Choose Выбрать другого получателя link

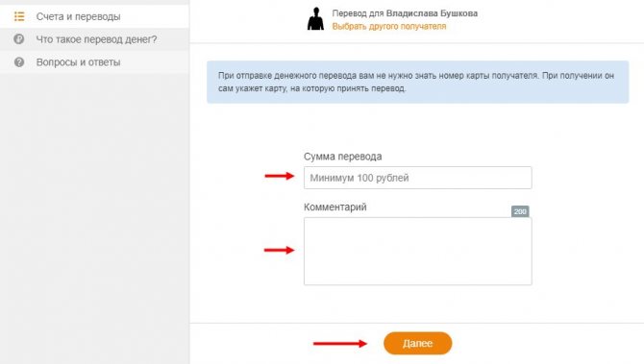tap(389, 26)
